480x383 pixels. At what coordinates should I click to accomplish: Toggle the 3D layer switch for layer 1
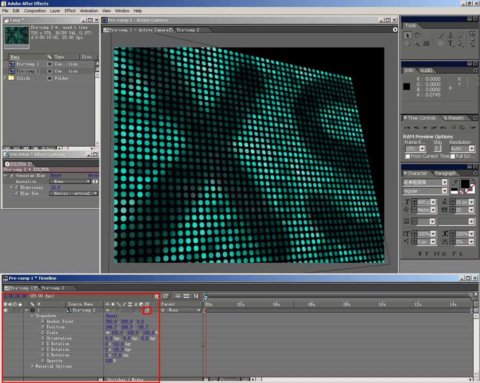147,310
